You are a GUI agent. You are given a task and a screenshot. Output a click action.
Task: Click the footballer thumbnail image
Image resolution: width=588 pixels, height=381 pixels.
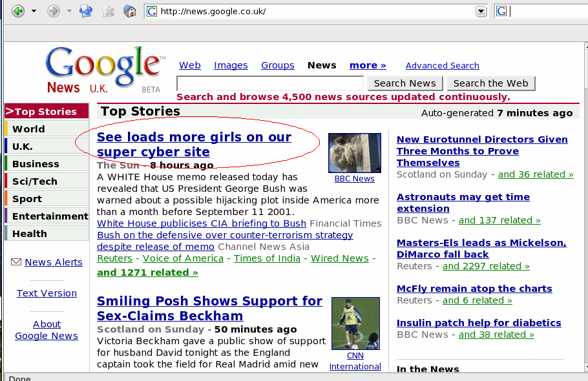pos(356,324)
